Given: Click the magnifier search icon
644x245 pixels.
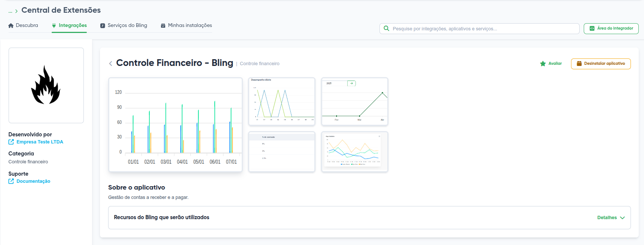Looking at the screenshot, I should [386, 28].
